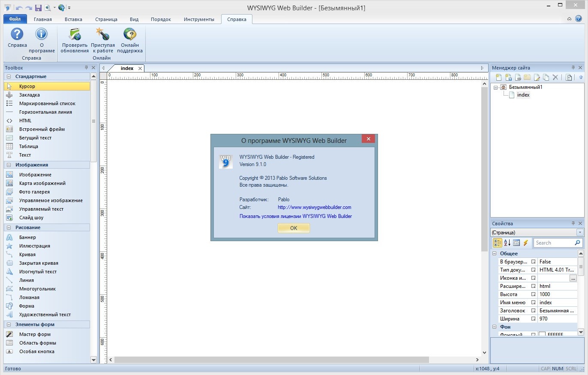Screen dimensions: 588x375
Task: Click the Preview page icon in quick access
Action: (x=47, y=8)
